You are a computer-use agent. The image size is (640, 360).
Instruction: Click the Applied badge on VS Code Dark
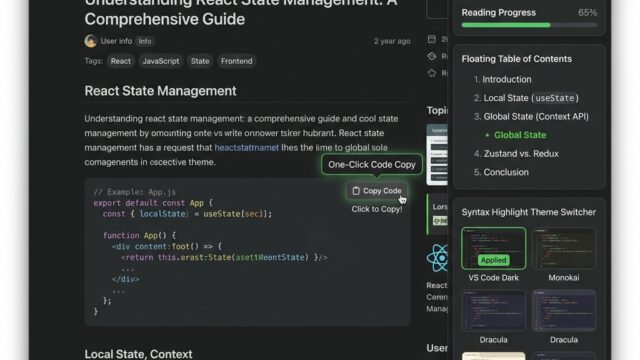[493, 260]
